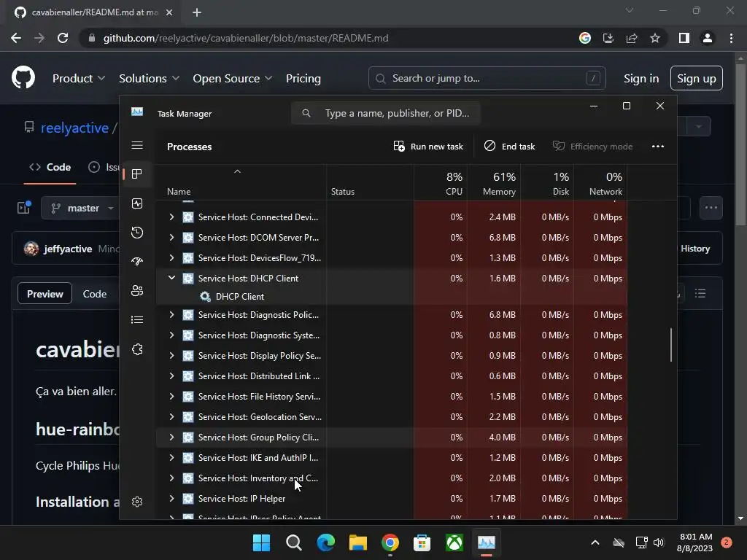Click the GitHub Sign up button

(697, 79)
